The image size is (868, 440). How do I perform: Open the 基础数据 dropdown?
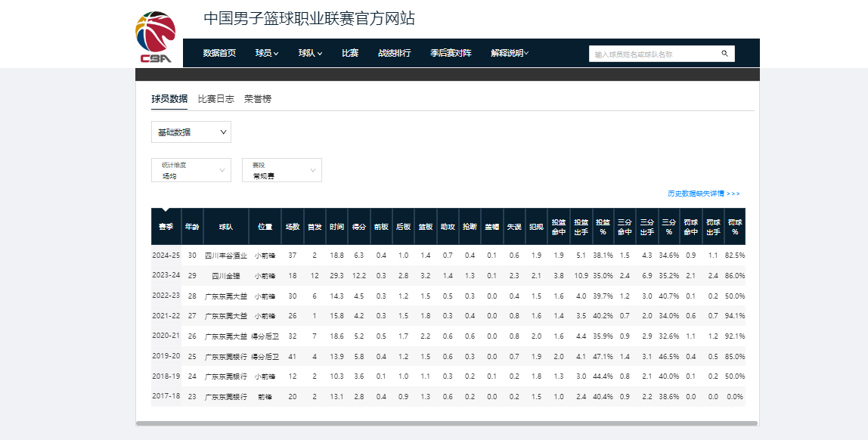pos(191,132)
